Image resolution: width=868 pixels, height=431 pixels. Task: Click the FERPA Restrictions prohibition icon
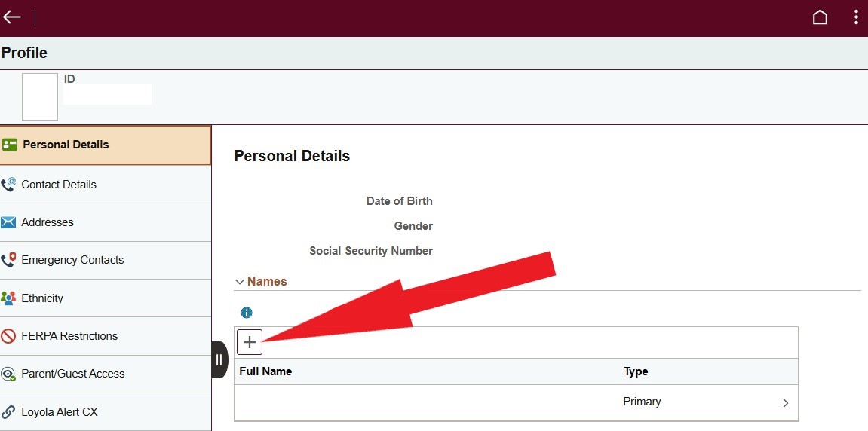[x=8, y=336]
